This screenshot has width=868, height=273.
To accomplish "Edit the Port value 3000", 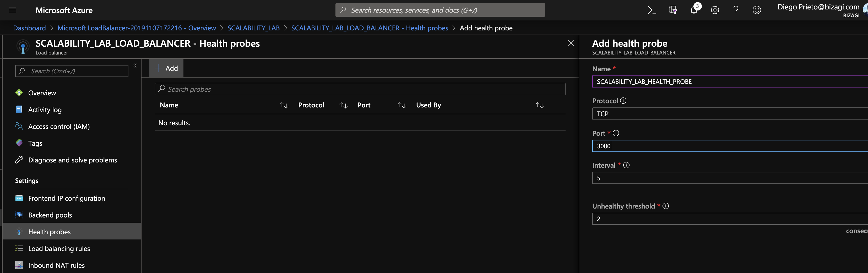I will click(730, 146).
